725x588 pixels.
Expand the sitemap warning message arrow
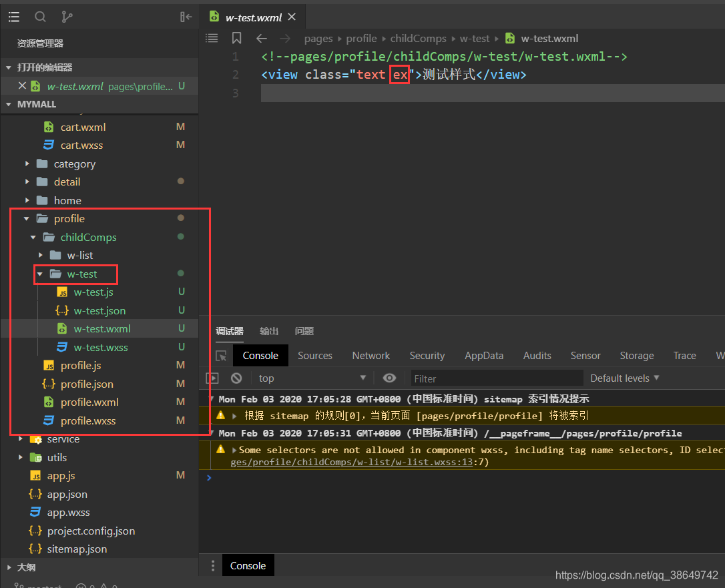[234, 416]
